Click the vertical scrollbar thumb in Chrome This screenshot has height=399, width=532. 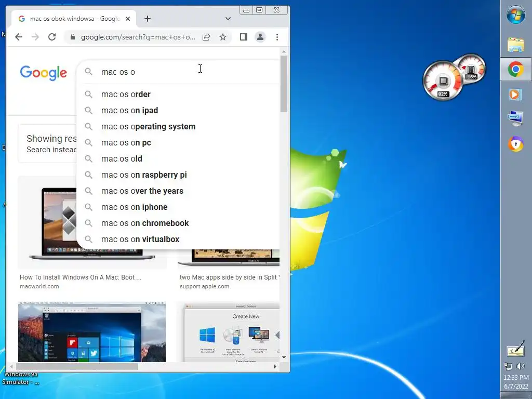coord(284,84)
